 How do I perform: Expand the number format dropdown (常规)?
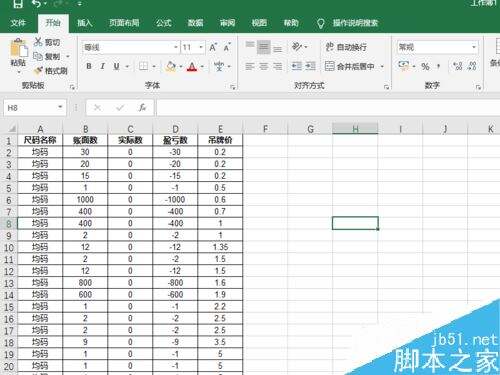point(474,47)
